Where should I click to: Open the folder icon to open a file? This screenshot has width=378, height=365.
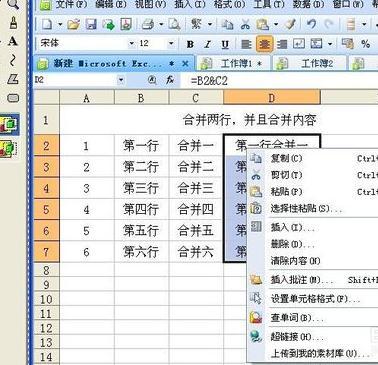[x=74, y=24]
